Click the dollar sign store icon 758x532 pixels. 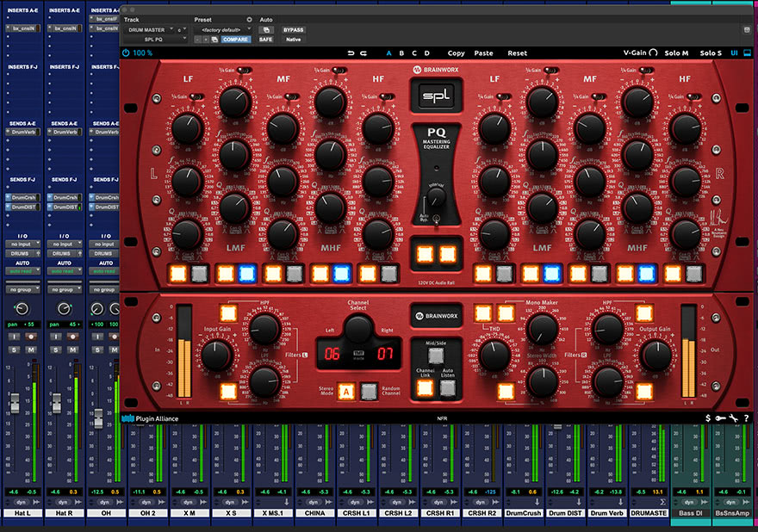[708, 418]
